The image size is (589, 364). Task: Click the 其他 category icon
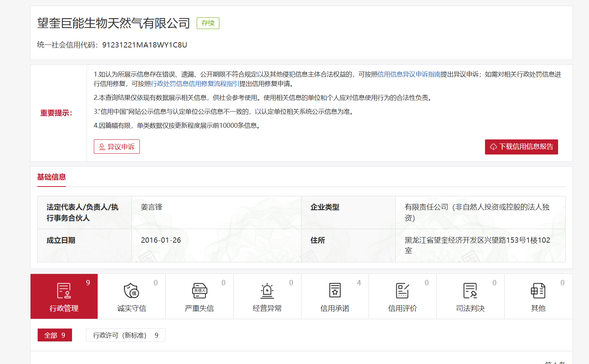pos(538,291)
